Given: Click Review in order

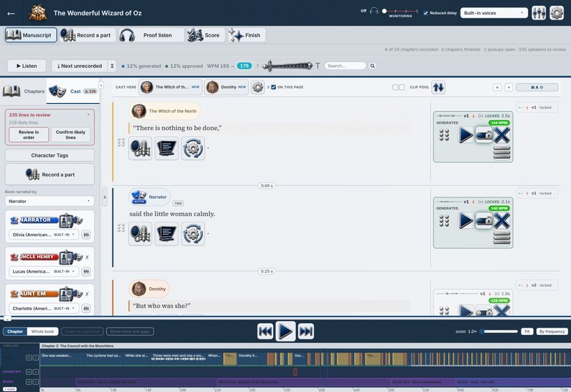Looking at the screenshot, I should 29,135.
